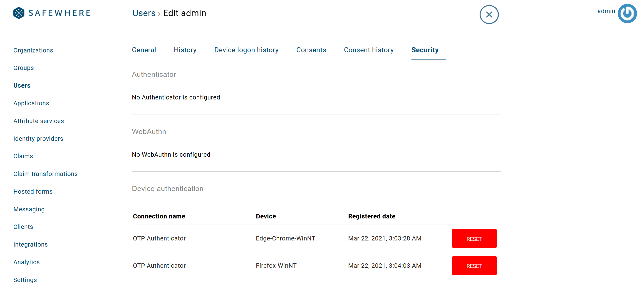644x292 pixels.
Task: Open the Claim transformations section
Action: tap(46, 174)
